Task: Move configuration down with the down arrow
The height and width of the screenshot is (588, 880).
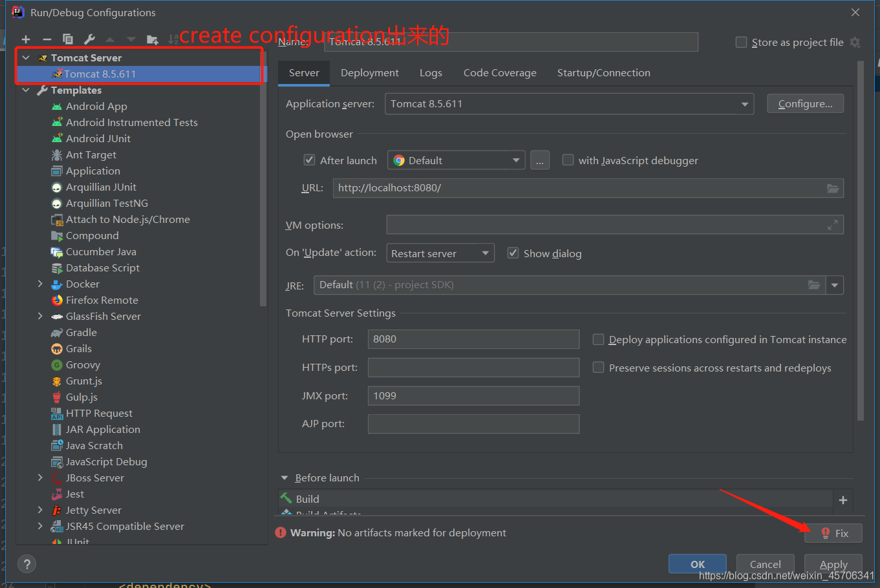Action: pos(131,39)
